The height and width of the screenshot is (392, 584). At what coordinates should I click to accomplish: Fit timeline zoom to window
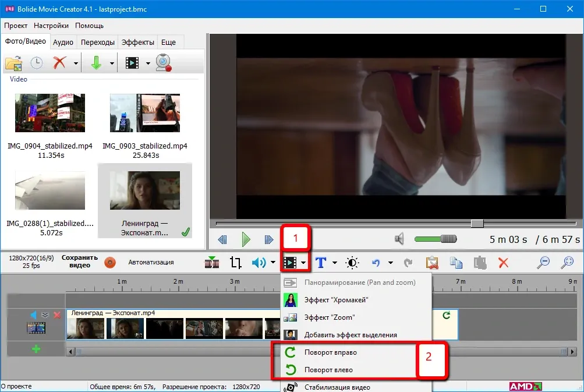567,262
